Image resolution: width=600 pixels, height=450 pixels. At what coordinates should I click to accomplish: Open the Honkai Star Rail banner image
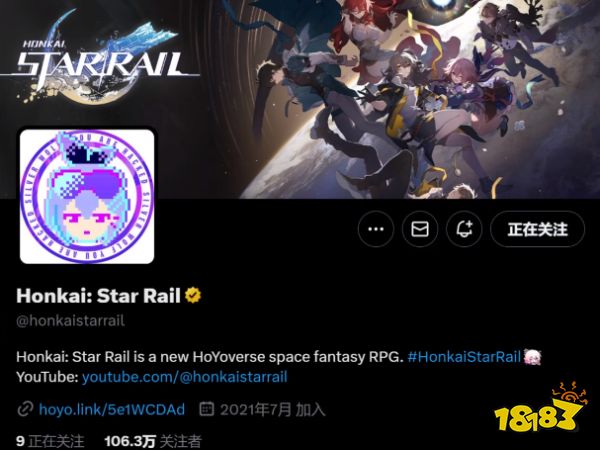click(300, 99)
